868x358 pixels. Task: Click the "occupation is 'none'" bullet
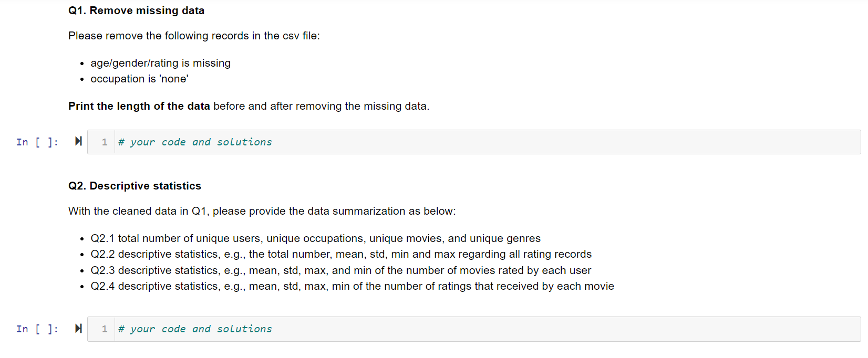[139, 79]
